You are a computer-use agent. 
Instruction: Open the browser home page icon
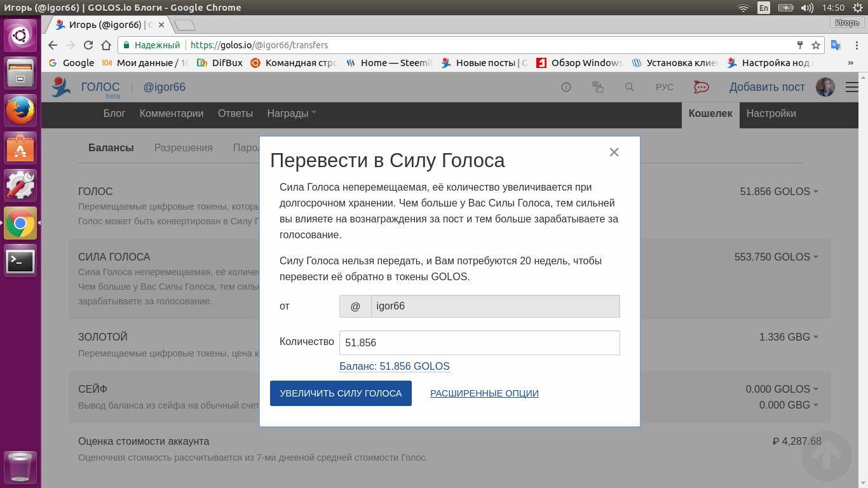point(106,45)
